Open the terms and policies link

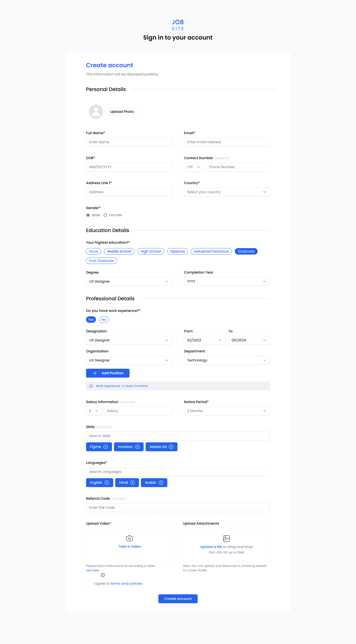click(x=126, y=583)
